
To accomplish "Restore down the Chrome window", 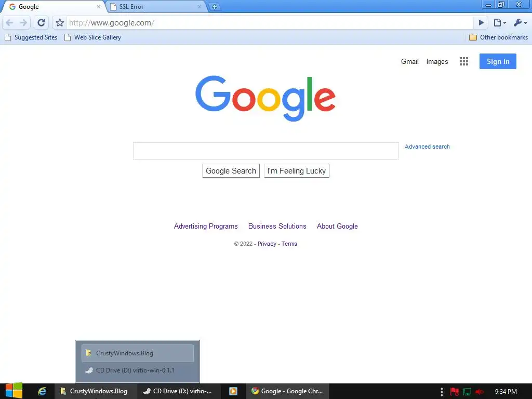I will 501,5.
